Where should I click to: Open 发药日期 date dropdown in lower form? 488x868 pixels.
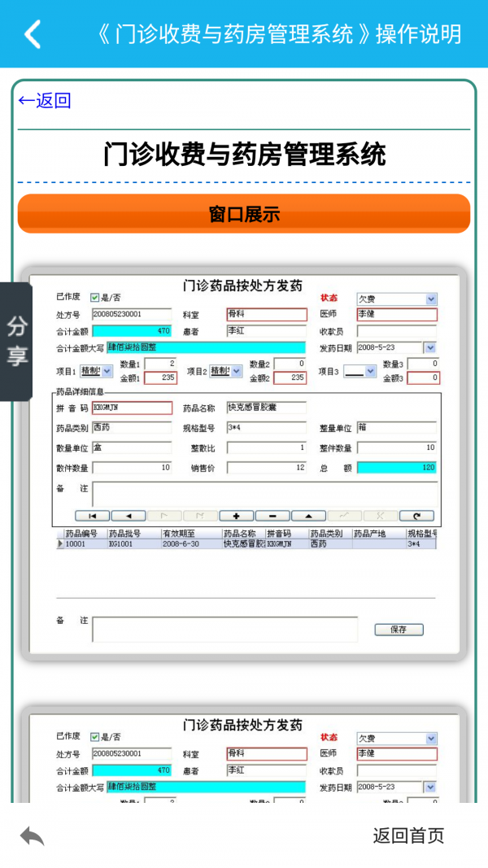(430, 787)
